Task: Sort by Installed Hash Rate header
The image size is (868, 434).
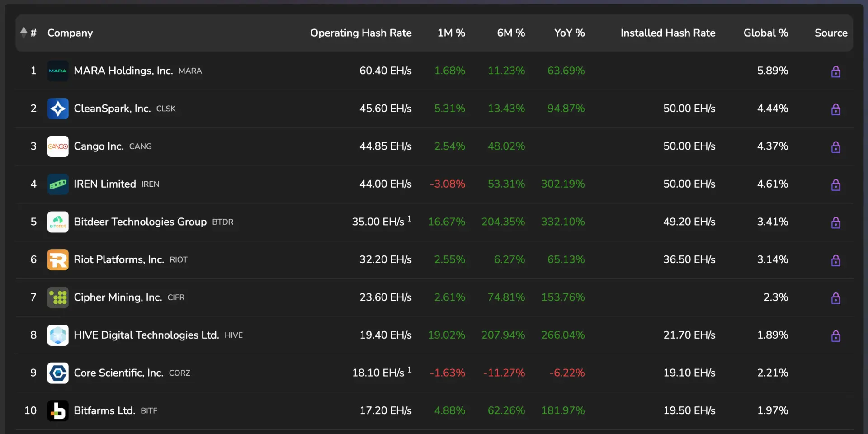Action: point(667,33)
